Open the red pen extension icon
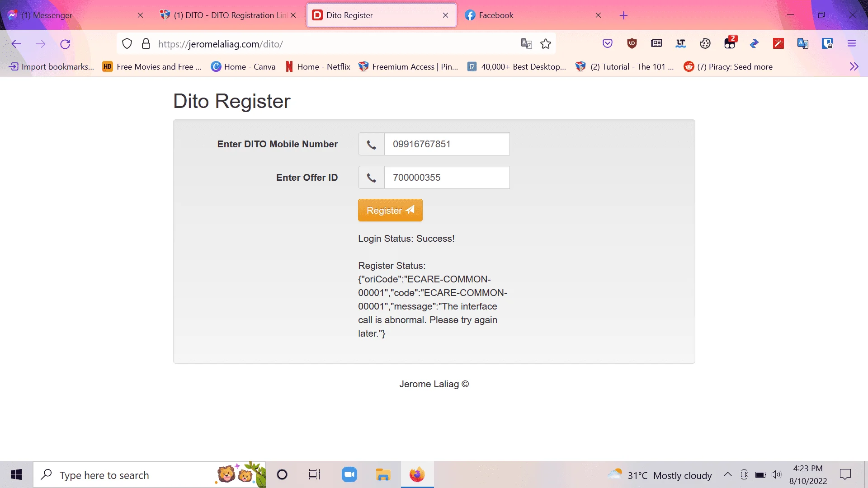 (x=778, y=44)
